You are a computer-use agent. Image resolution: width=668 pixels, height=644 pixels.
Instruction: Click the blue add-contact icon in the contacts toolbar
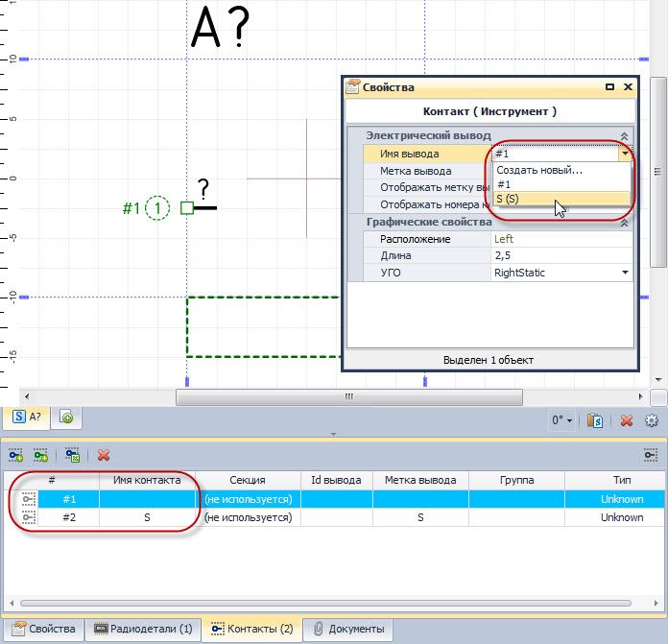(15, 455)
